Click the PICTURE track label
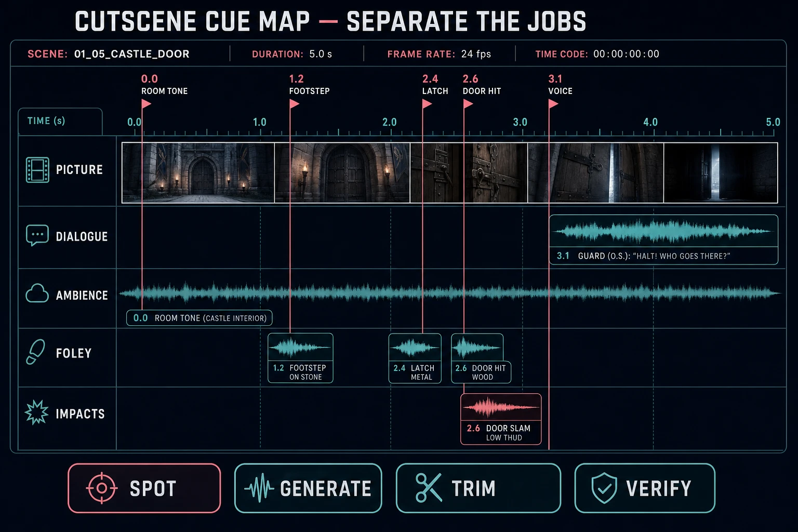 (79, 170)
